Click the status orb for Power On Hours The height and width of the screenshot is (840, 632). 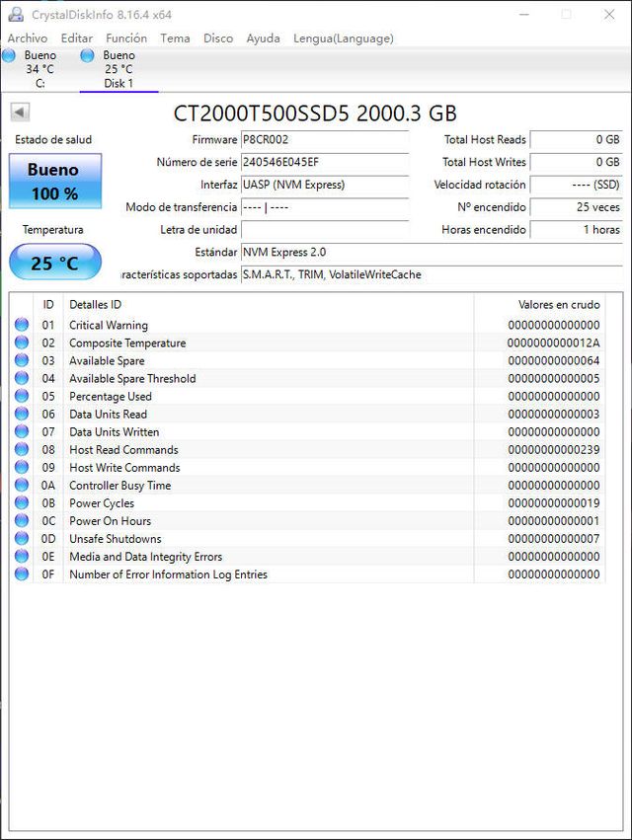pos(22,520)
